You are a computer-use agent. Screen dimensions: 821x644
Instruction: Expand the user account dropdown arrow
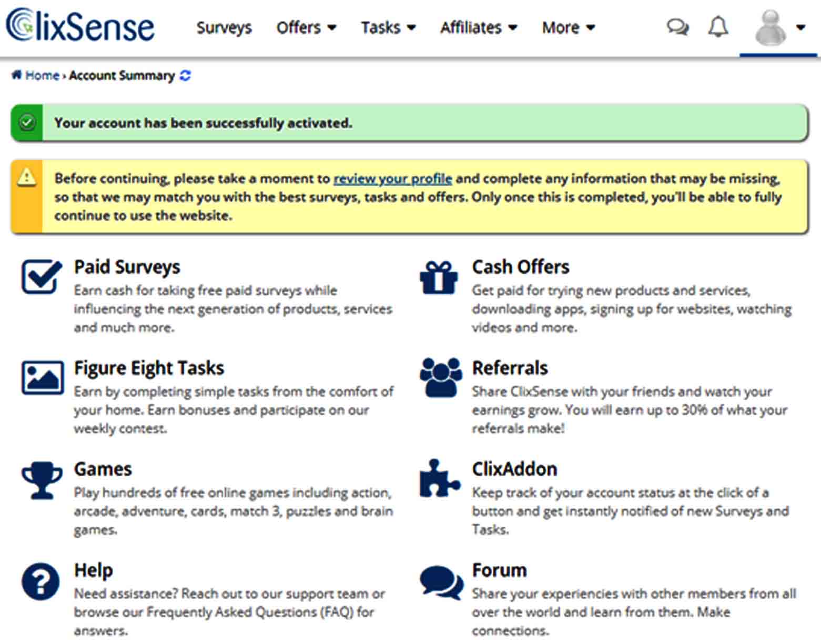[x=800, y=28]
